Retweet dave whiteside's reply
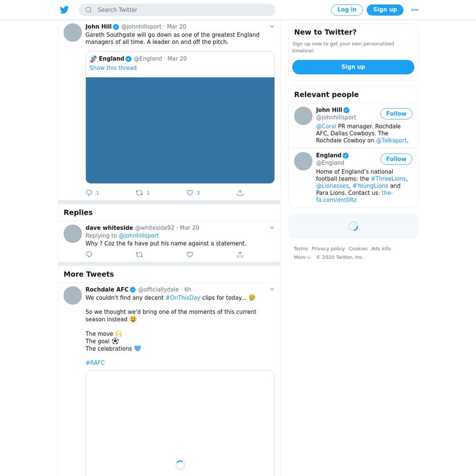The height and width of the screenshot is (476, 476). pyautogui.click(x=139, y=254)
